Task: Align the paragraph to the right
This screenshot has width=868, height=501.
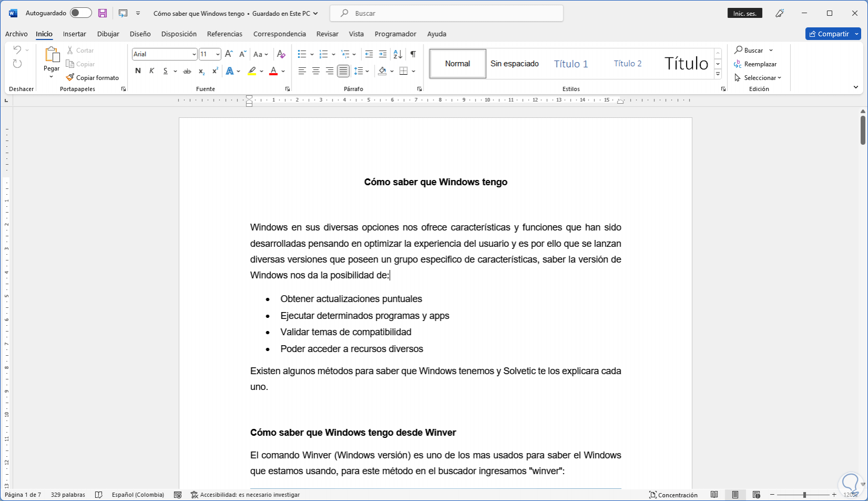Action: coord(329,71)
